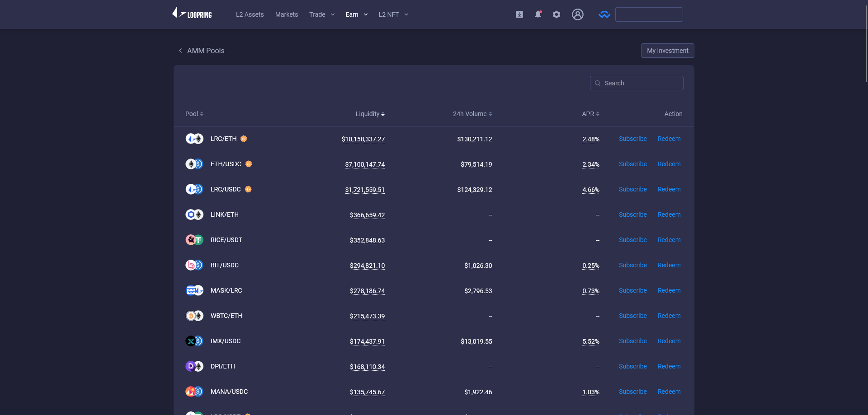Sort pools by 24h Volume column
The image size is (868, 415).
click(x=472, y=114)
